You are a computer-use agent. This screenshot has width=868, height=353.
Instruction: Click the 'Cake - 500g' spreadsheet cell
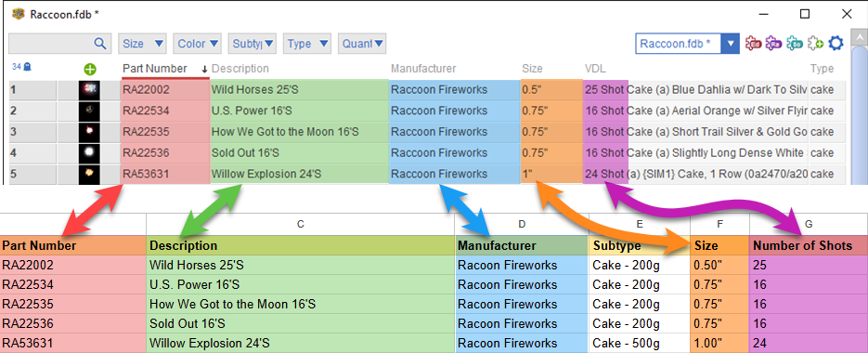[x=640, y=343]
